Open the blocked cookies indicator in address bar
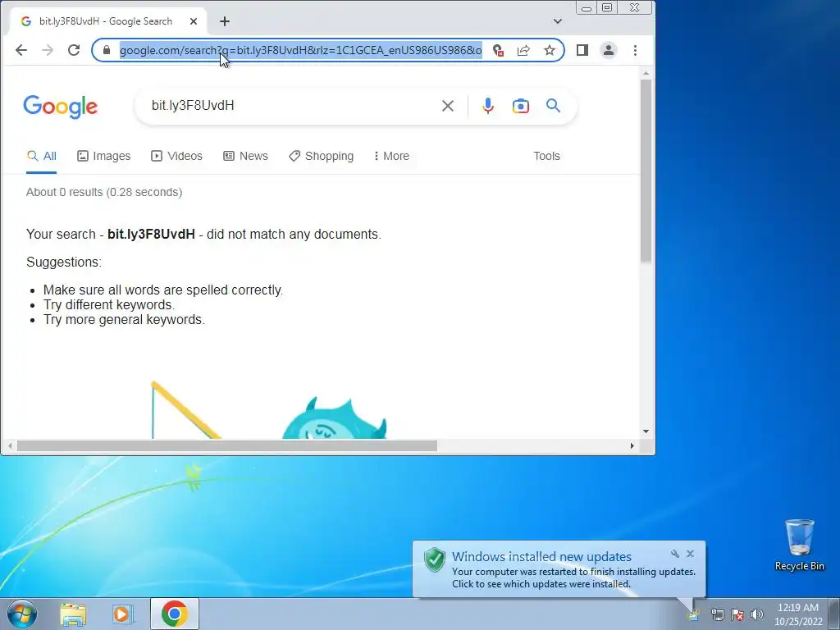This screenshot has height=630, width=840. coord(498,50)
